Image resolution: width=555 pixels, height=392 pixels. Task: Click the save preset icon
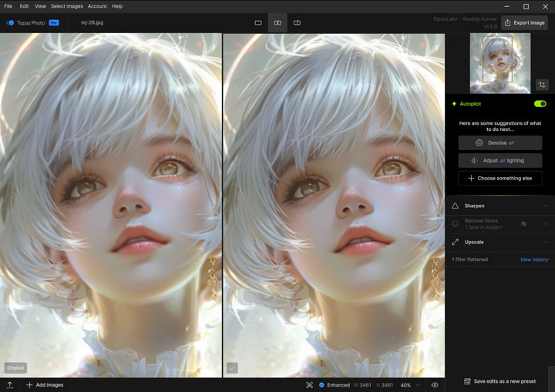click(467, 381)
